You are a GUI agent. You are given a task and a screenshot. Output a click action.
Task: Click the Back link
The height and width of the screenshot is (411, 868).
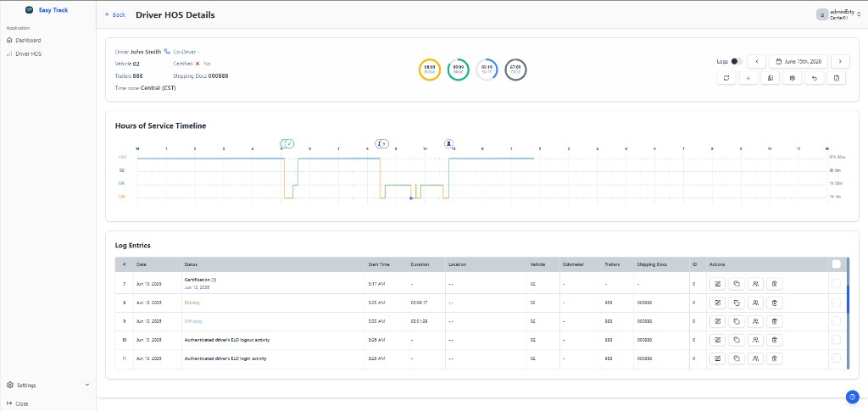coord(115,15)
